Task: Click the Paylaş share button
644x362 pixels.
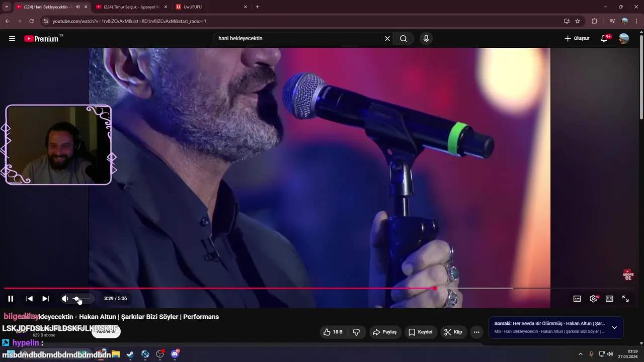Action: (385, 332)
